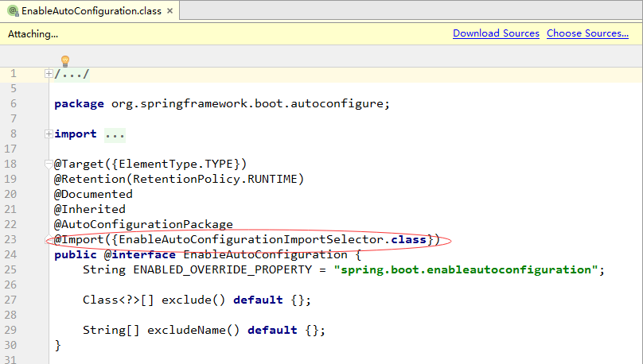Viewport: 643px width, 364px height.
Task: Click the annotation class icon on the tab
Action: coord(13,11)
